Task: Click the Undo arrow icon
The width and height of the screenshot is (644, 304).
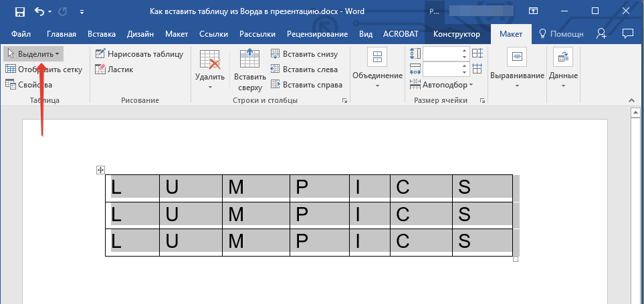Action: tap(39, 11)
